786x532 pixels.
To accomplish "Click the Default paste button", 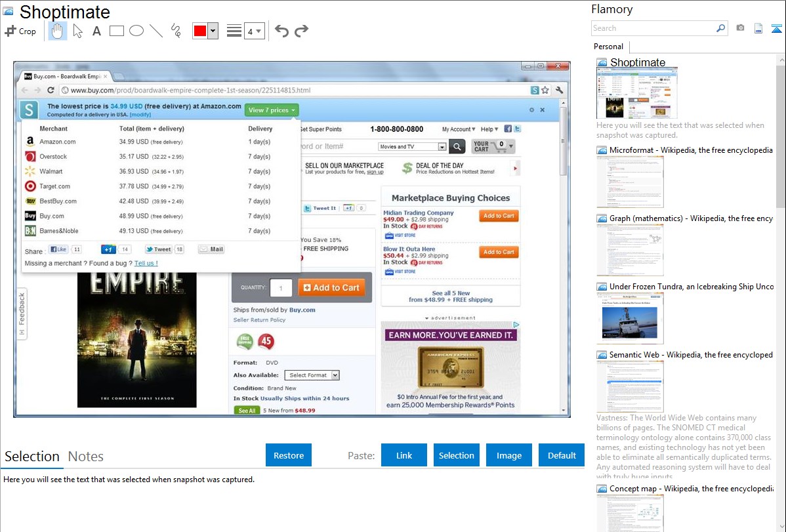I will click(x=562, y=455).
